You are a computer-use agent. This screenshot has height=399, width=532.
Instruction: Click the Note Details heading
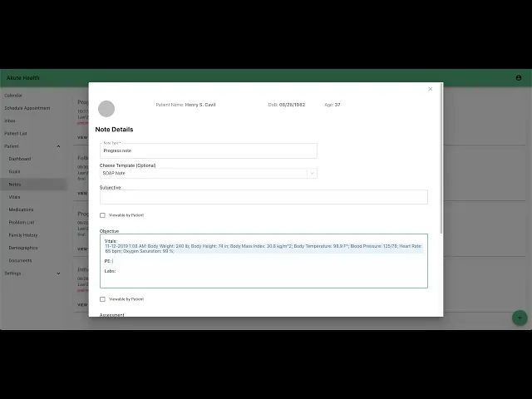point(114,130)
